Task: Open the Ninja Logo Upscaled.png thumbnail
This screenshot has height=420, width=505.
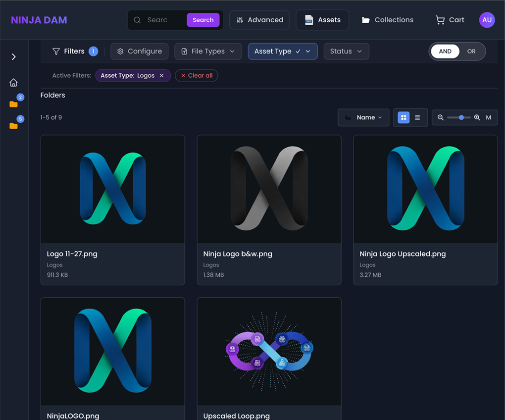Action: click(425, 189)
